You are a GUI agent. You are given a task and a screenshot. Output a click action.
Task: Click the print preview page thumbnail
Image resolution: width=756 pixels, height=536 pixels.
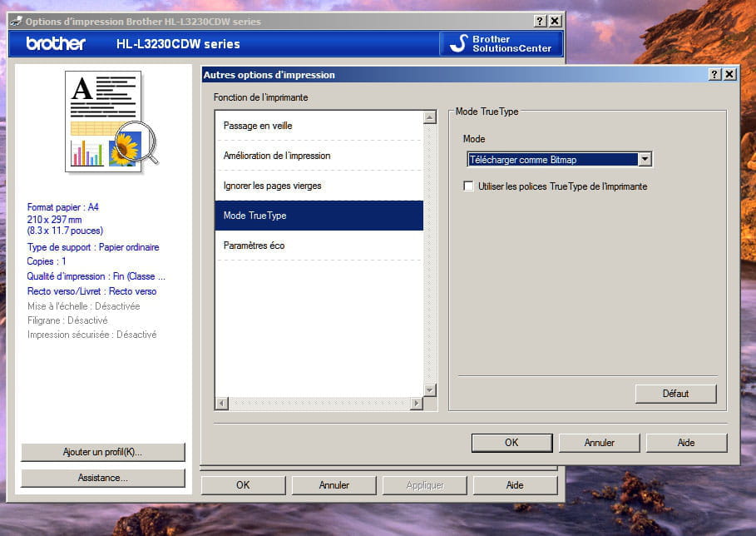pos(103,121)
